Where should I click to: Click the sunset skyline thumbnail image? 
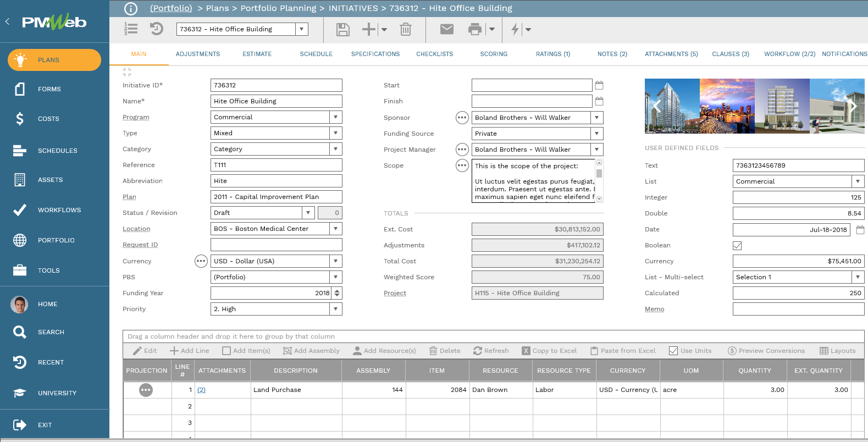pos(727,106)
